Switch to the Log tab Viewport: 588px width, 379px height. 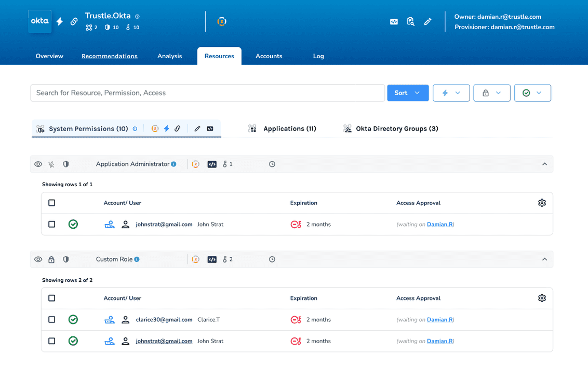coord(318,56)
